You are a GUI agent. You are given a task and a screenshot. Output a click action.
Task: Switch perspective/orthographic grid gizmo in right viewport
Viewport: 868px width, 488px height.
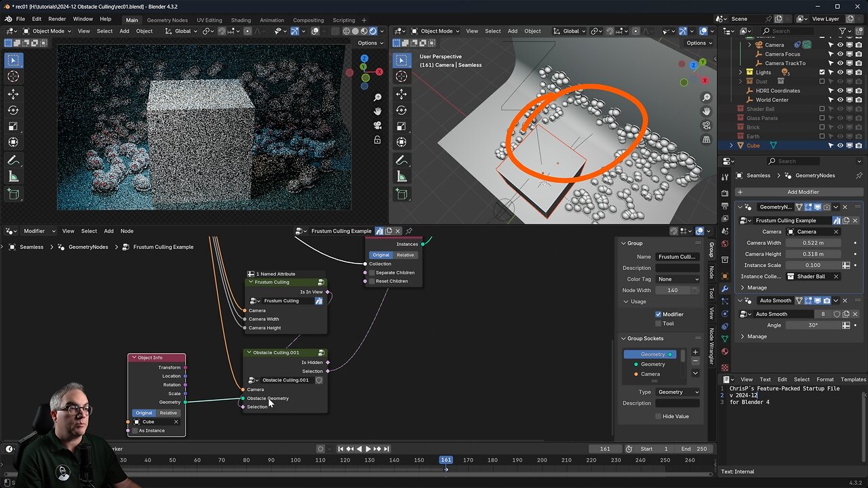point(706,140)
